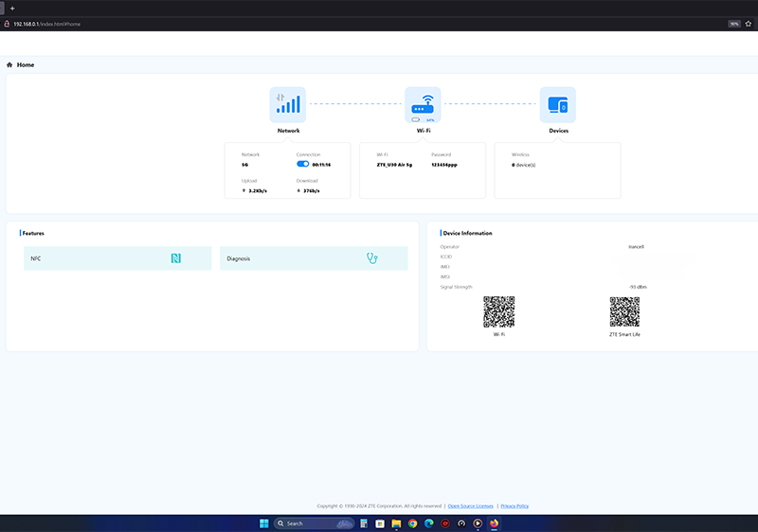Click the NFC symbol icon
This screenshot has height=532, width=758.
click(176, 258)
